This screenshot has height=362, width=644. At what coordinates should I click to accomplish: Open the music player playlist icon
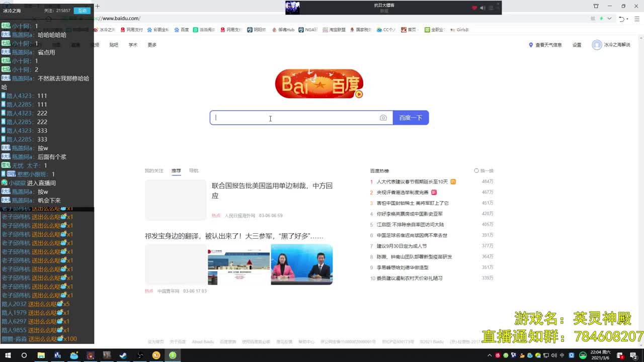(491, 8)
